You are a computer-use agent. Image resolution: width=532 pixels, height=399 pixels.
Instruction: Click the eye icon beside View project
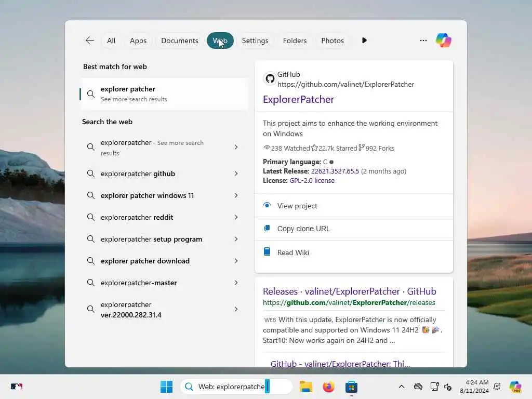267,205
